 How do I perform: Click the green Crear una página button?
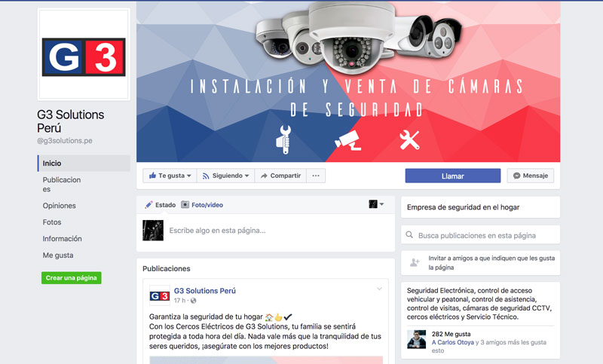click(x=72, y=278)
